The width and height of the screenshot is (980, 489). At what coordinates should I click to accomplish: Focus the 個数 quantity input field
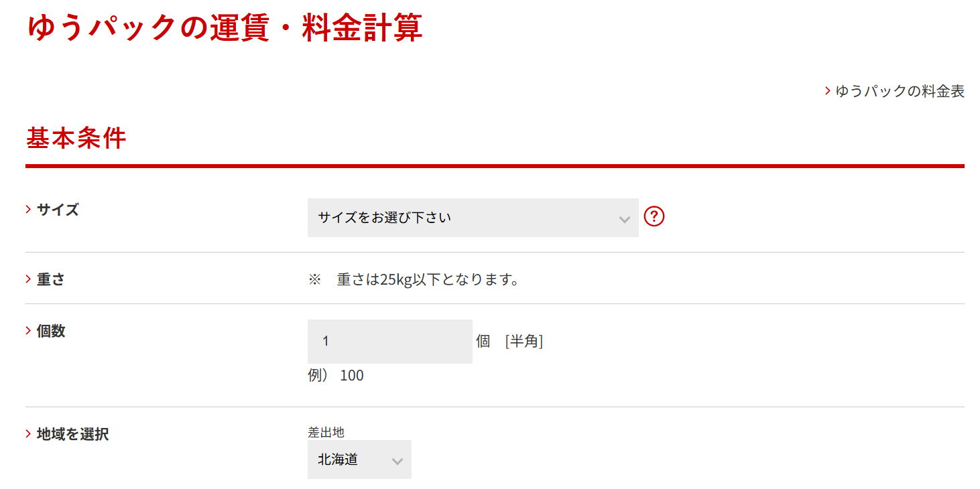(x=389, y=342)
